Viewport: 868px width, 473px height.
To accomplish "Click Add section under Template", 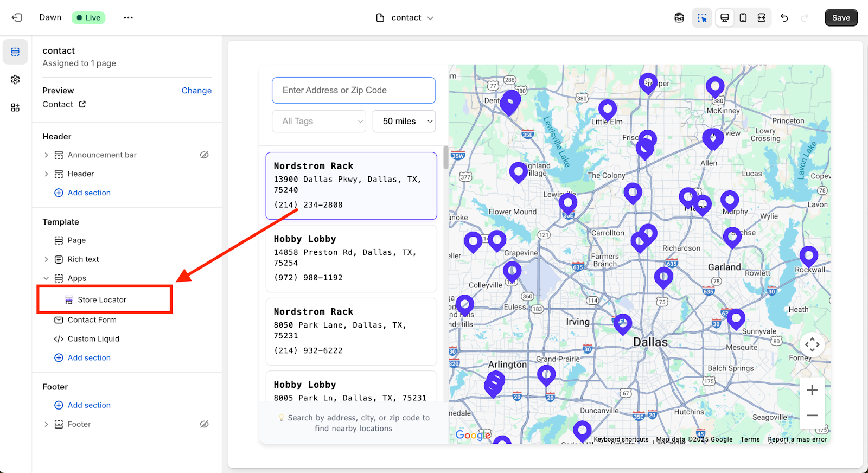I will tap(82, 358).
